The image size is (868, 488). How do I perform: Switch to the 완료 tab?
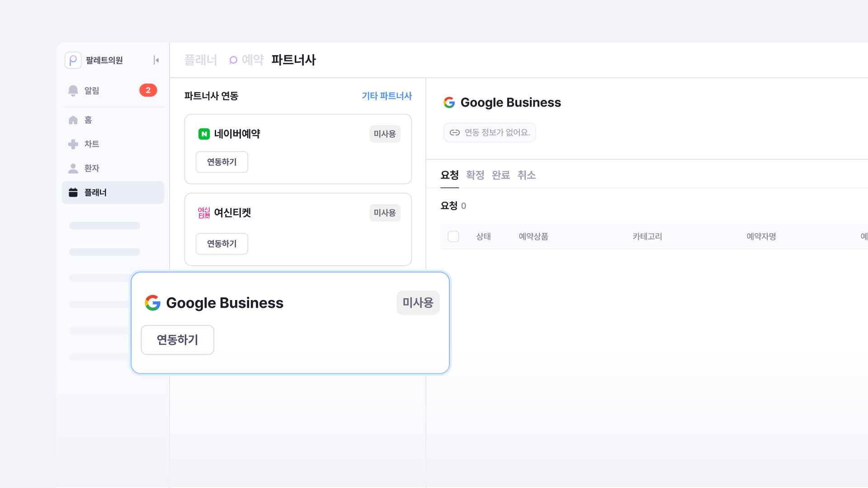click(501, 175)
